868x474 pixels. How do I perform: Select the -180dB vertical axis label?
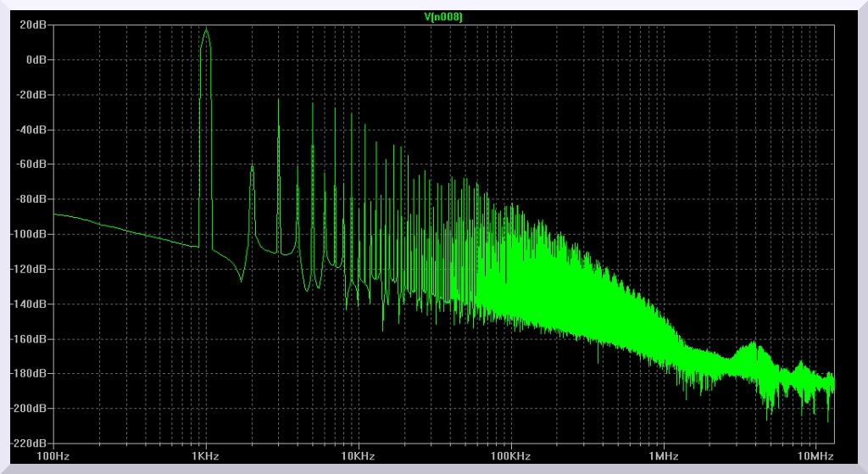click(31, 373)
